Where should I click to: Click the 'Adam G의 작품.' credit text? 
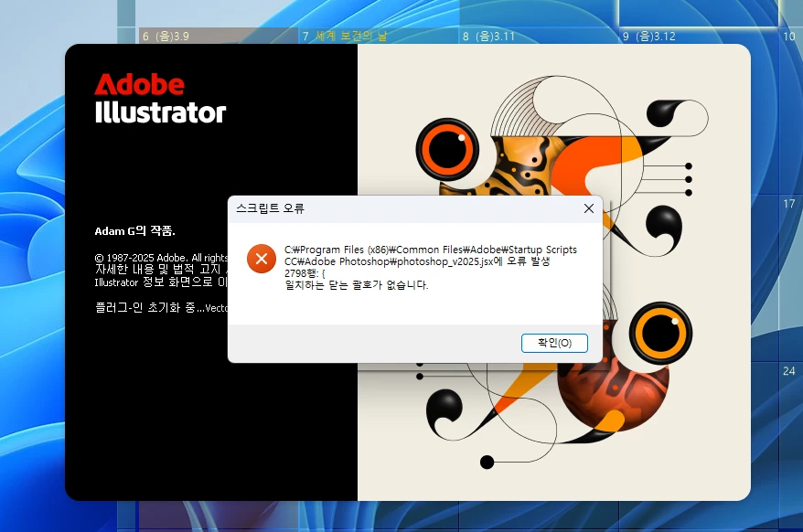pyautogui.click(x=135, y=231)
